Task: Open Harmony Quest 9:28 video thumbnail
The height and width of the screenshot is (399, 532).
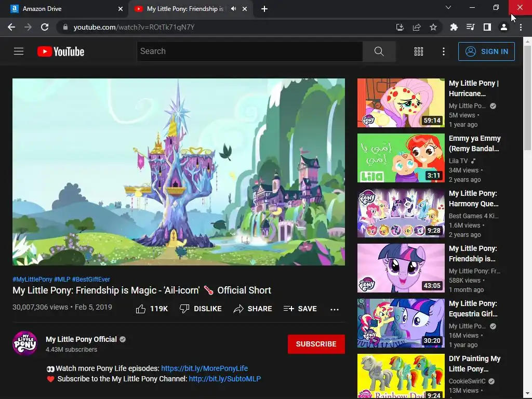Action: click(401, 212)
